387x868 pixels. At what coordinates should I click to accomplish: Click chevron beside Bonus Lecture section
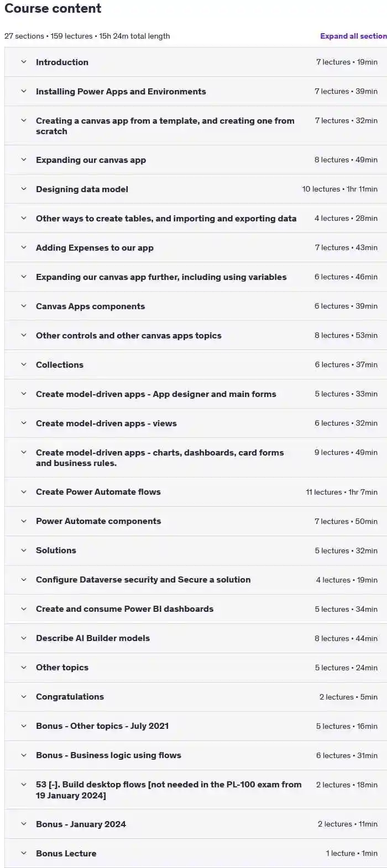click(x=24, y=853)
